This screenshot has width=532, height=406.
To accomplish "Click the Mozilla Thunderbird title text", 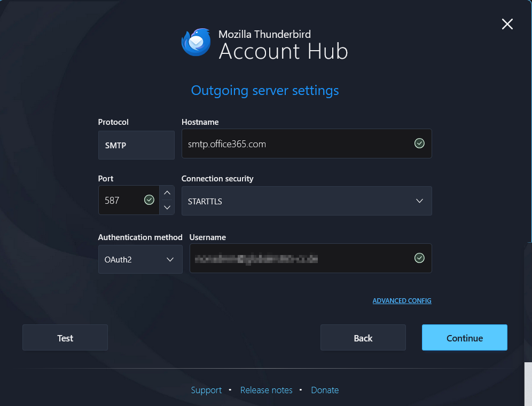I will [264, 34].
